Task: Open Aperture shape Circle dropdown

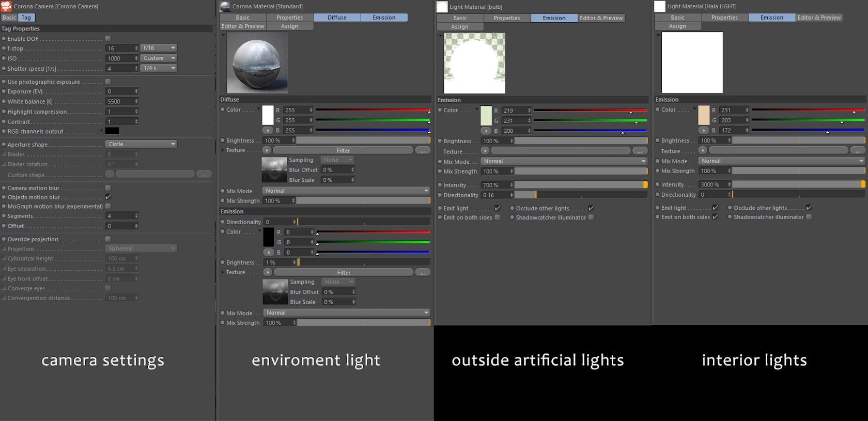Action: (141, 144)
